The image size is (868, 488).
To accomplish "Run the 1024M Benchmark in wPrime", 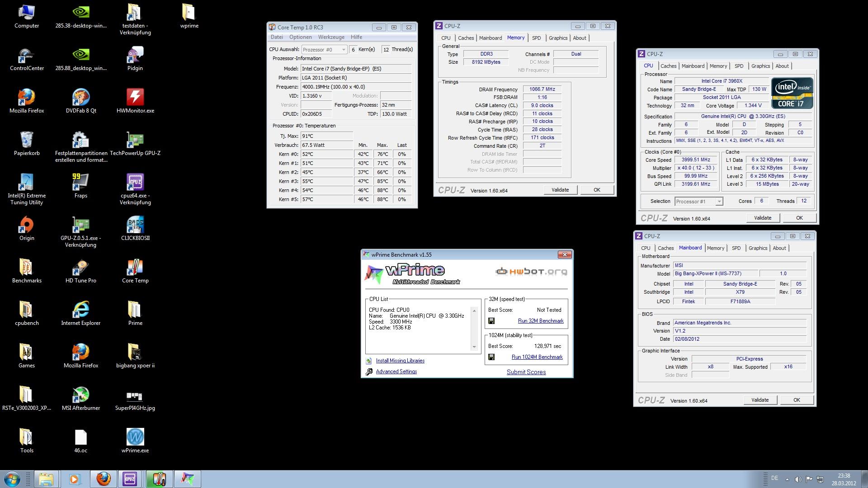I will click(537, 357).
